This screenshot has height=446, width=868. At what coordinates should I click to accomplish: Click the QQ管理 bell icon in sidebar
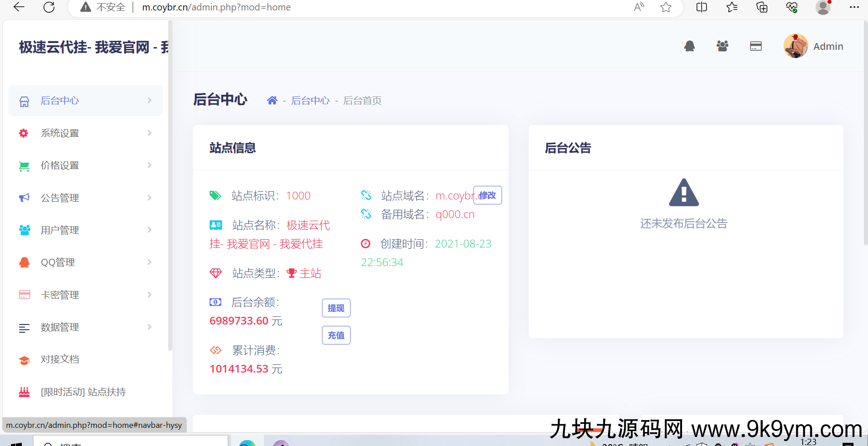24,262
